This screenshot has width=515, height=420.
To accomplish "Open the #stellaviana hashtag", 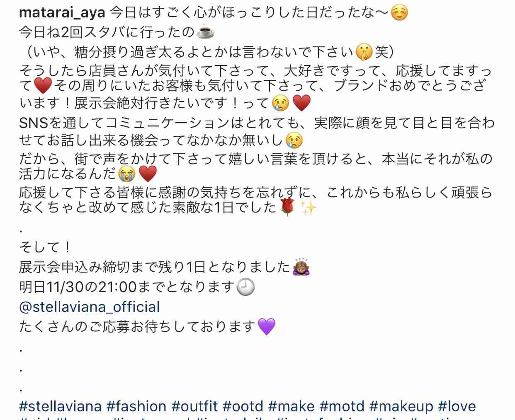I will coord(61,406).
